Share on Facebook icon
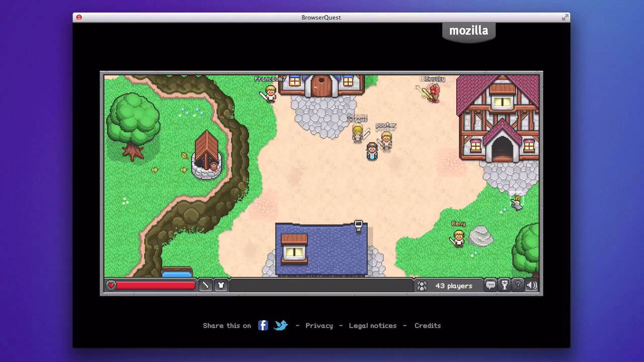This screenshot has height=362, width=644. pos(263,325)
